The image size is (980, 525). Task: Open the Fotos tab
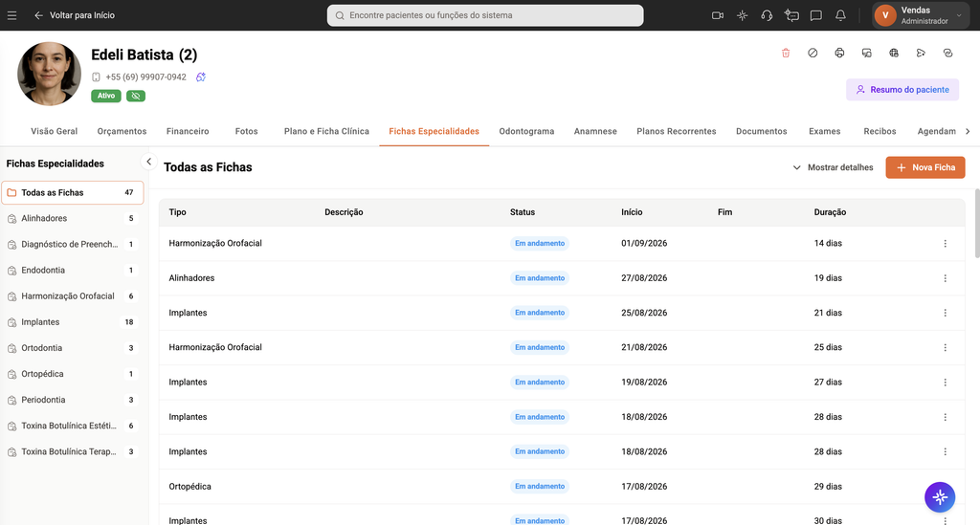(x=246, y=131)
